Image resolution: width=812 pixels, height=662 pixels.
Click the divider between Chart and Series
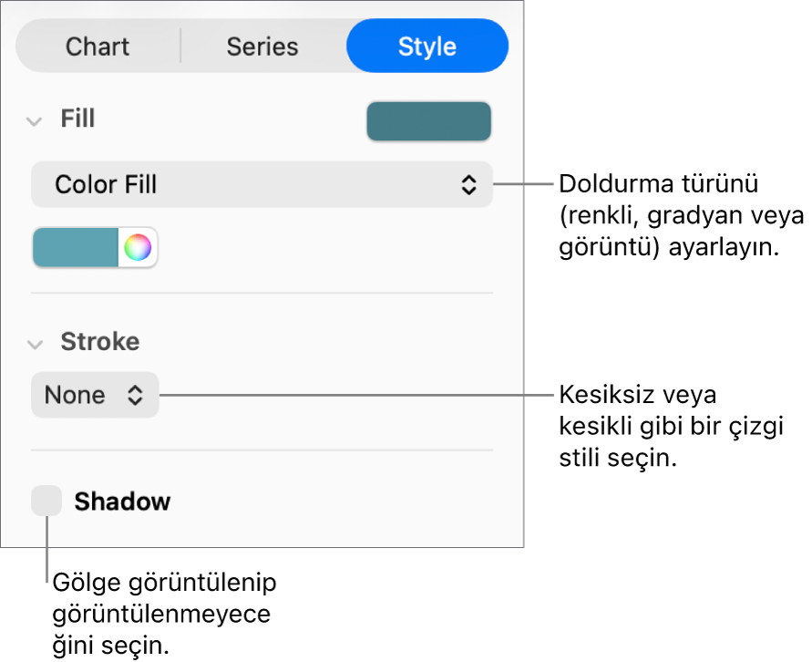pos(180,47)
